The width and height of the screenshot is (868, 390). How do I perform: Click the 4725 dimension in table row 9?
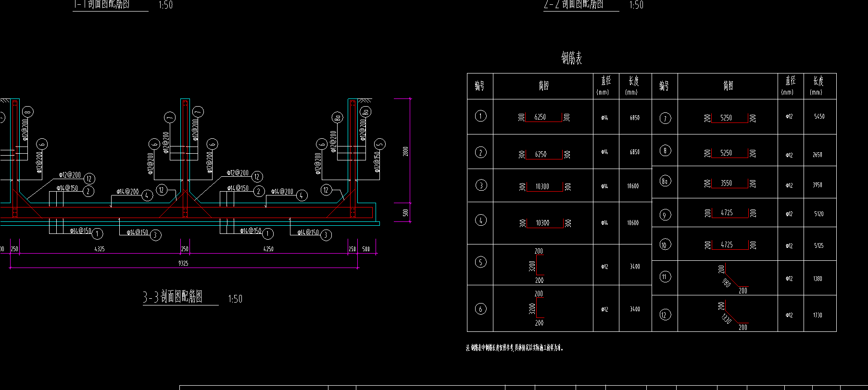(x=727, y=212)
